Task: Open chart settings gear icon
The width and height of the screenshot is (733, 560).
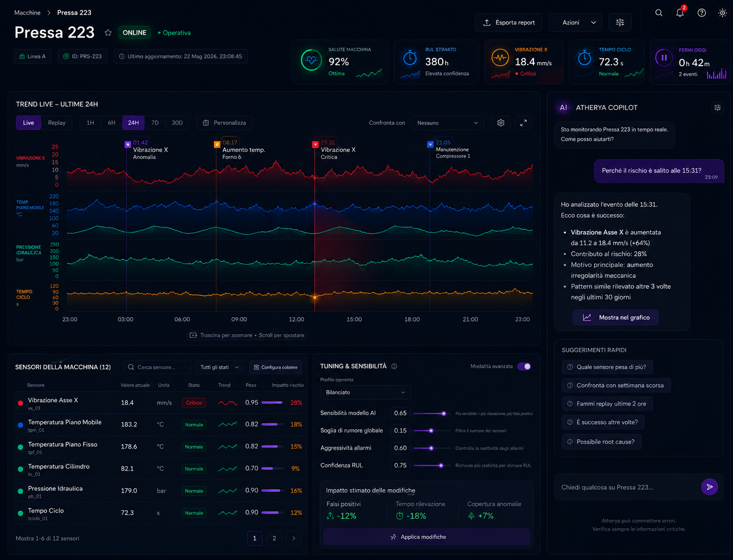Action: (501, 123)
